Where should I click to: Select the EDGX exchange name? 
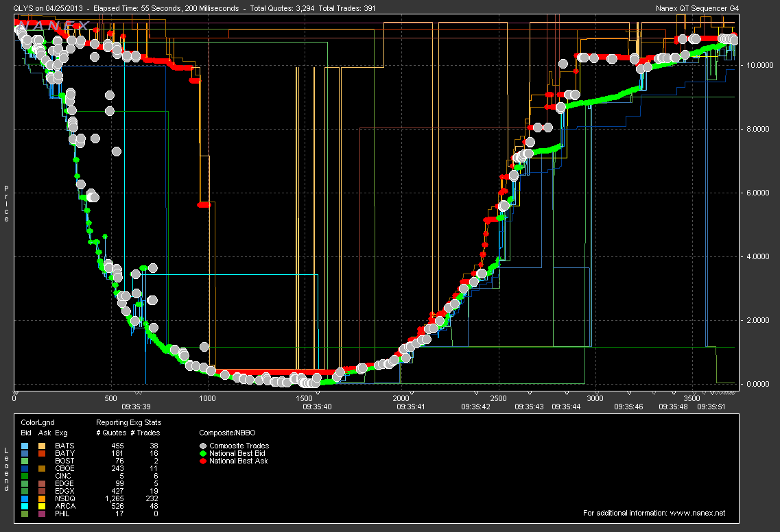[64, 491]
